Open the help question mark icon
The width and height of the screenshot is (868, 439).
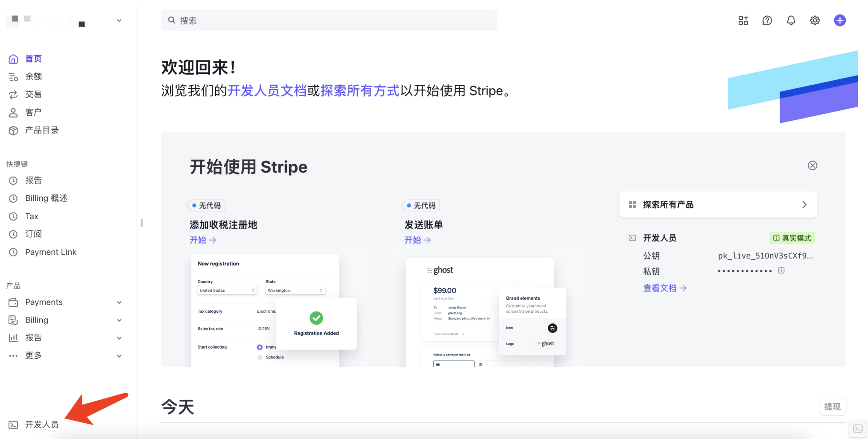(x=767, y=20)
